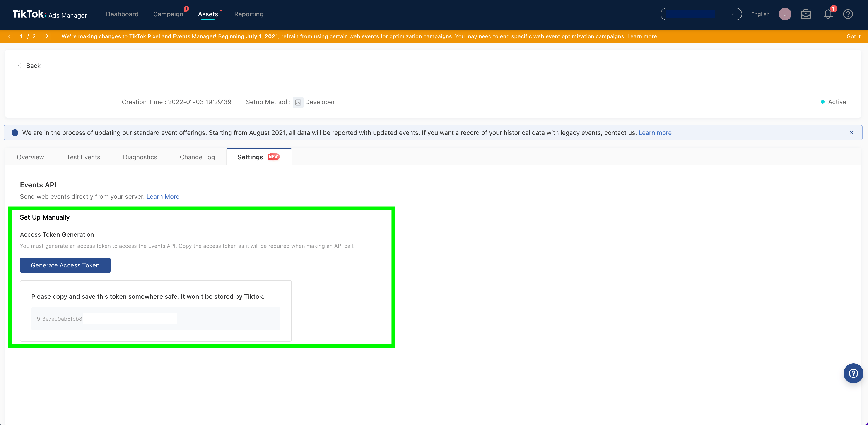Open Learn More link under Events API

point(163,197)
